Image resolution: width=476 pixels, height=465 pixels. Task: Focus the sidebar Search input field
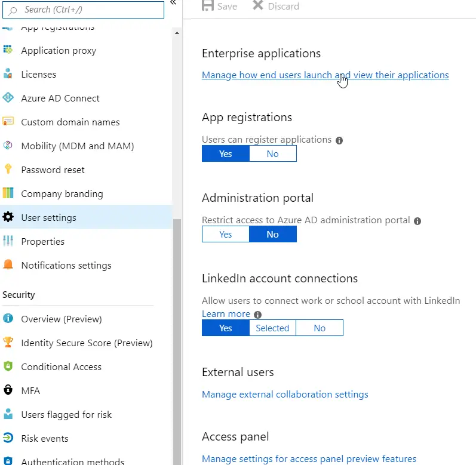87,10
